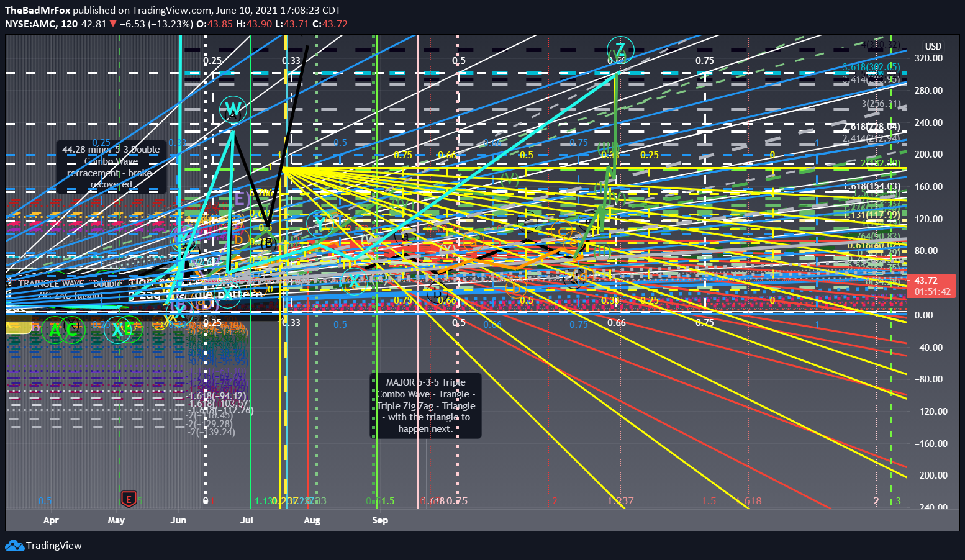Click the Jul label on time axis
Image resolution: width=965 pixels, height=560 pixels.
247,520
